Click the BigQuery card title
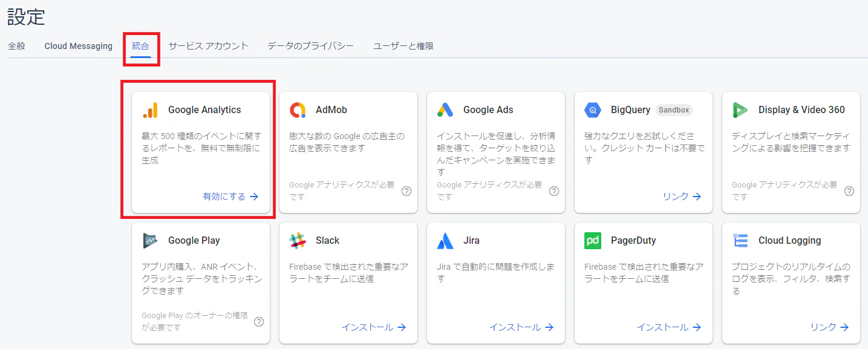This screenshot has height=349, width=868. point(630,110)
